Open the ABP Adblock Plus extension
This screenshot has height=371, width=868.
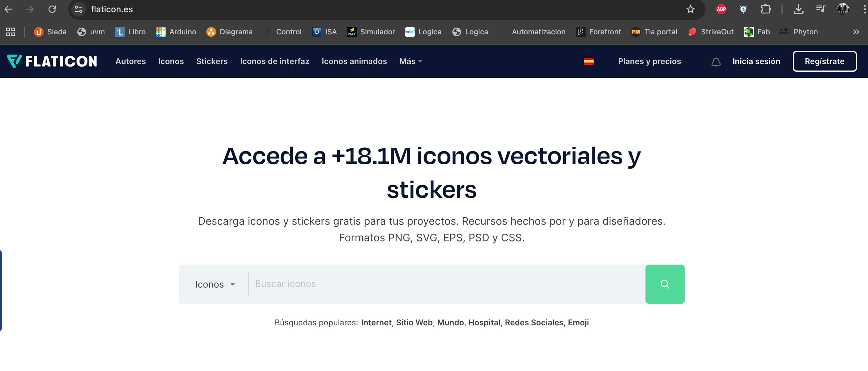point(721,9)
